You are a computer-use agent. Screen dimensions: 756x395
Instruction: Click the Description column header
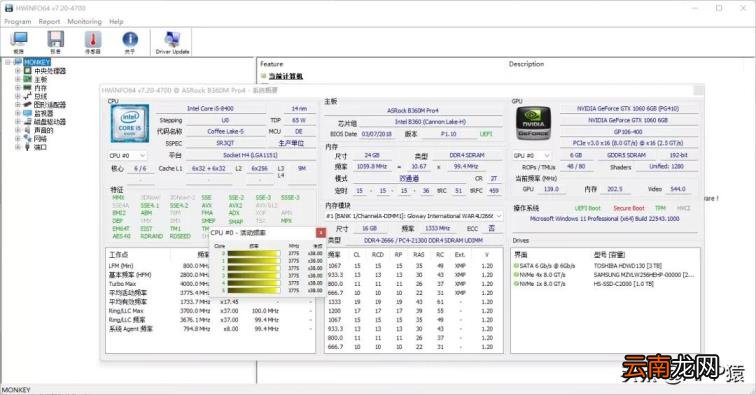point(526,64)
